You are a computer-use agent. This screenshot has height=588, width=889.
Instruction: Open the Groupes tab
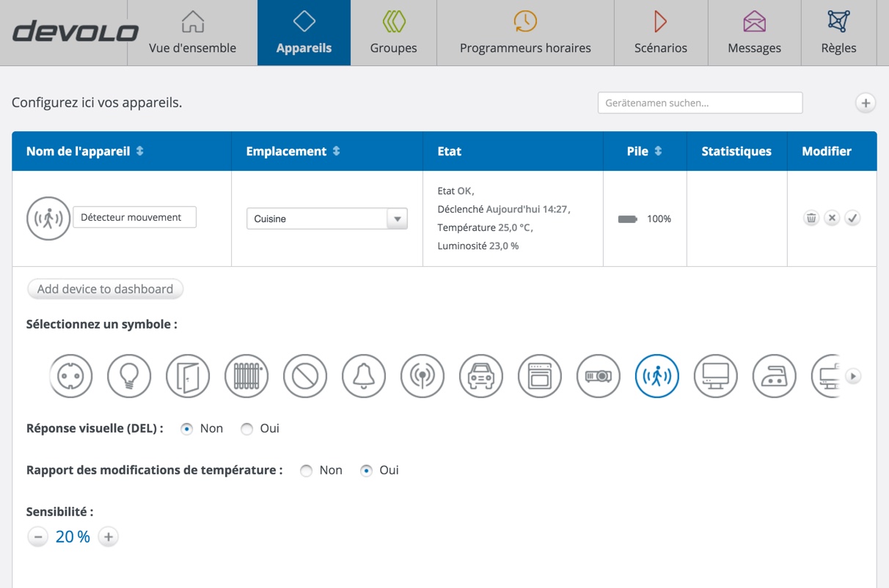point(393,33)
